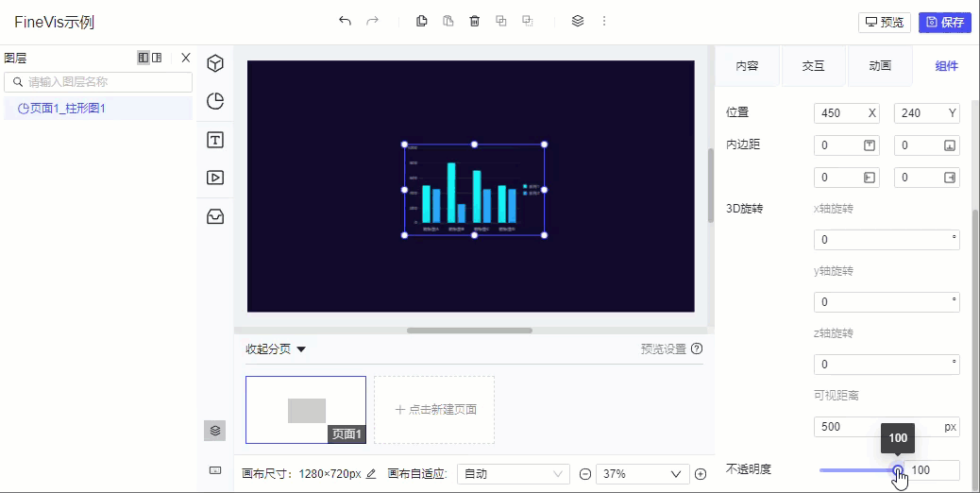
Task: Click the 保存 save button
Action: tap(945, 23)
